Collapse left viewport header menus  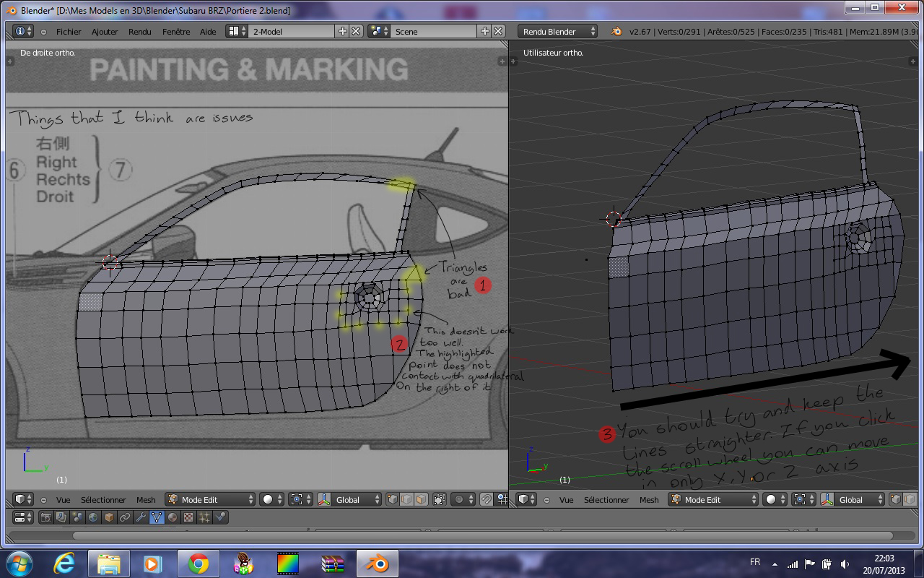pyautogui.click(x=44, y=500)
